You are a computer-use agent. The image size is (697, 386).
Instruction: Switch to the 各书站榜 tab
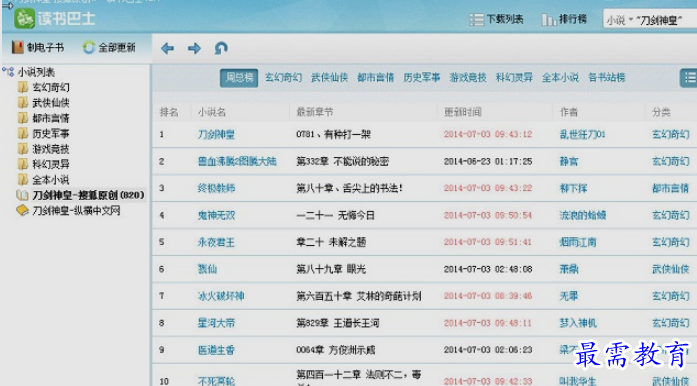(x=607, y=78)
